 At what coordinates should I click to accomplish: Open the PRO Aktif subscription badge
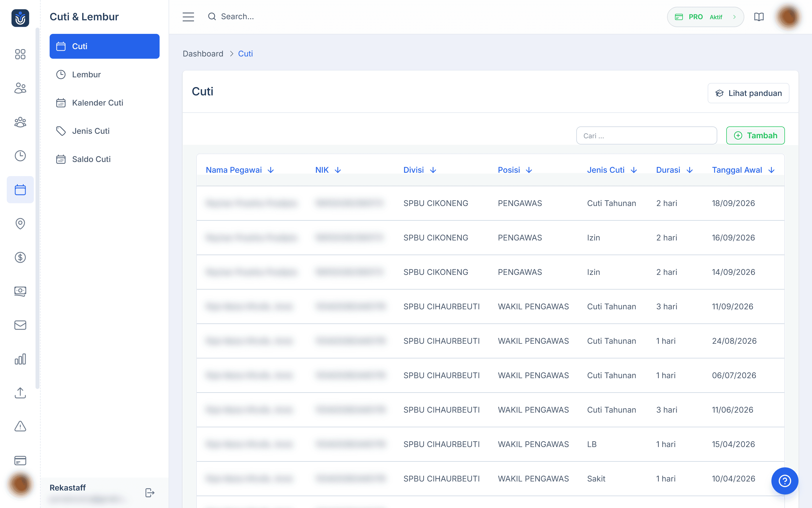pyautogui.click(x=705, y=17)
